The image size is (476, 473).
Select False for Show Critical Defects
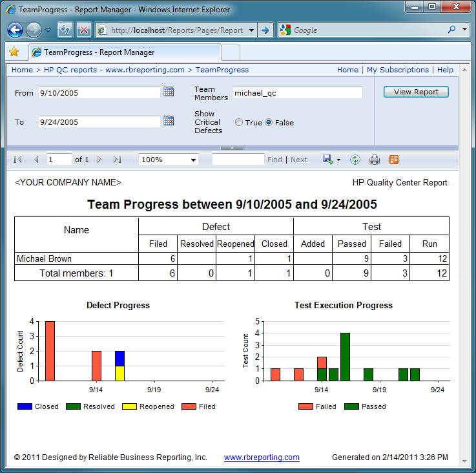coord(269,122)
